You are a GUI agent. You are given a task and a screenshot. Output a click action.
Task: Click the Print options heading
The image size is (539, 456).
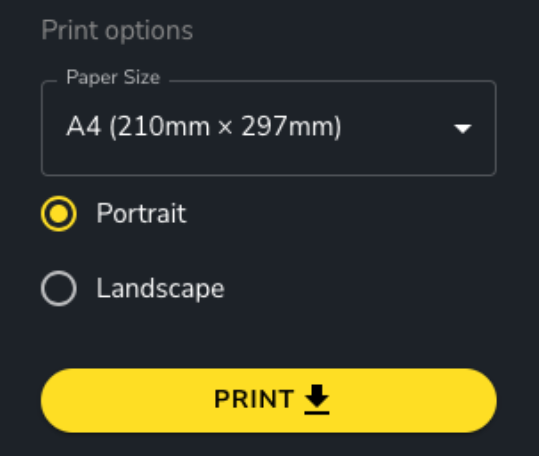pyautogui.click(x=117, y=31)
